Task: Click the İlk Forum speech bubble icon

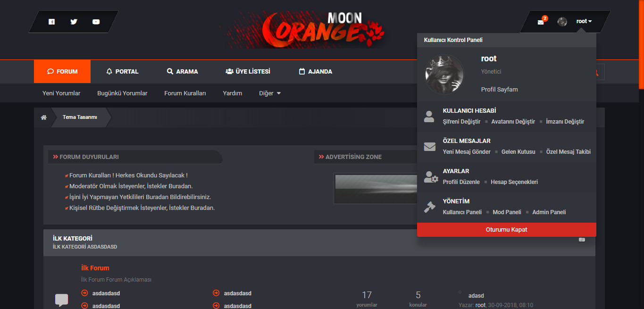Action: pos(62,300)
